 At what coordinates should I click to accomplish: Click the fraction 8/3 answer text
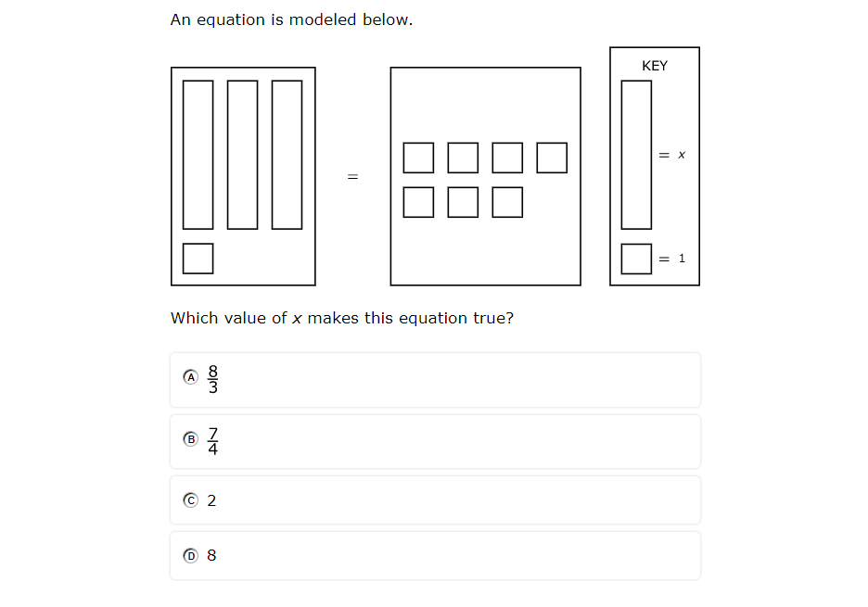click(212, 378)
